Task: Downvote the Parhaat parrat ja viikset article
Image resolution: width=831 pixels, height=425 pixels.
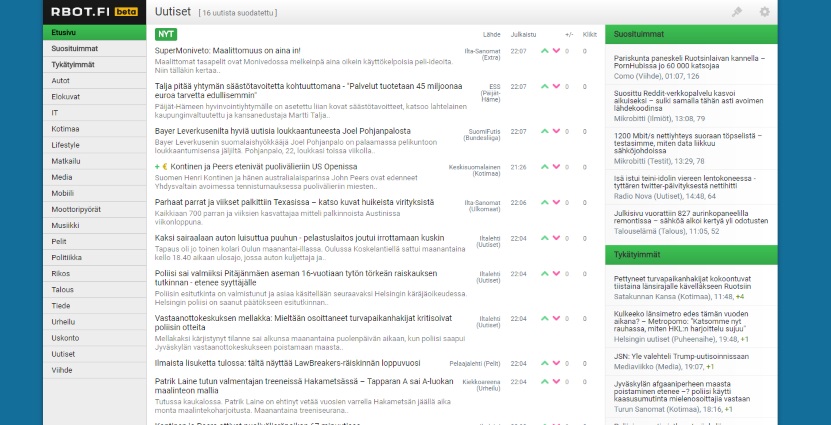Action: click(556, 202)
